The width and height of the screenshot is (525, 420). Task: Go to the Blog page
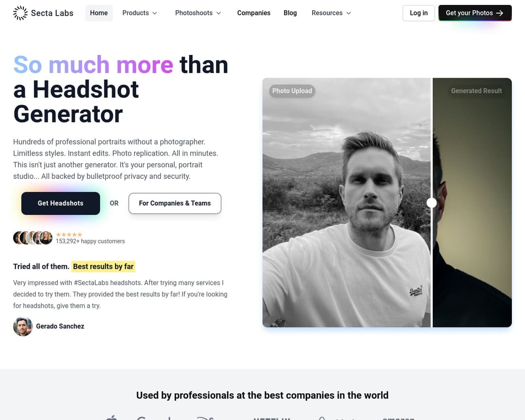click(x=290, y=13)
